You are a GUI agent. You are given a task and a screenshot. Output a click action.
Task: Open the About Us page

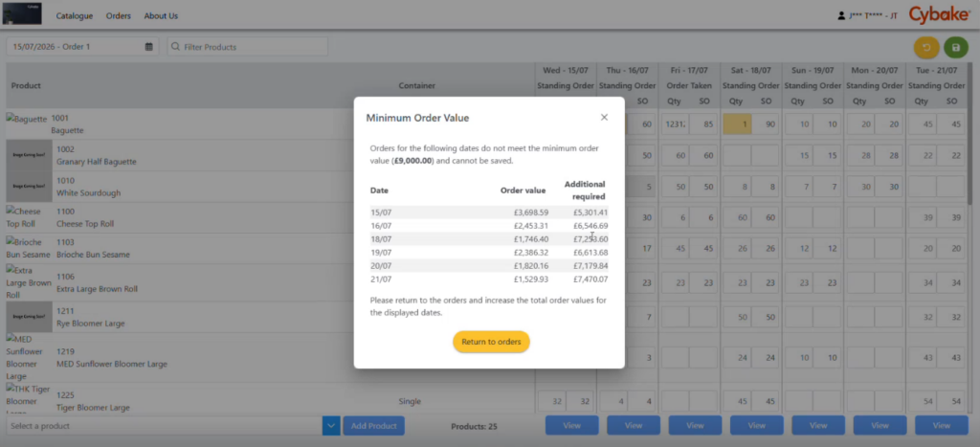[x=161, y=15]
